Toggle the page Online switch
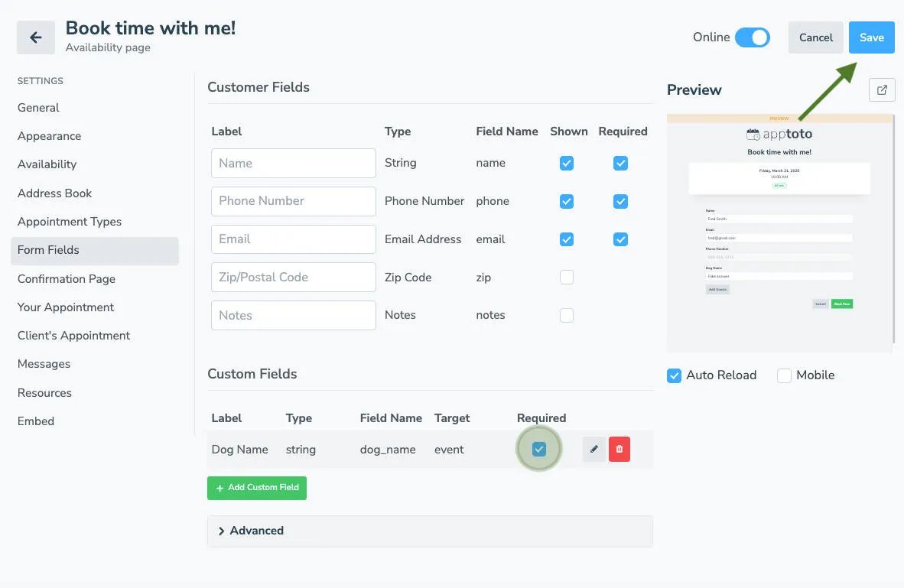904x588 pixels. point(754,36)
